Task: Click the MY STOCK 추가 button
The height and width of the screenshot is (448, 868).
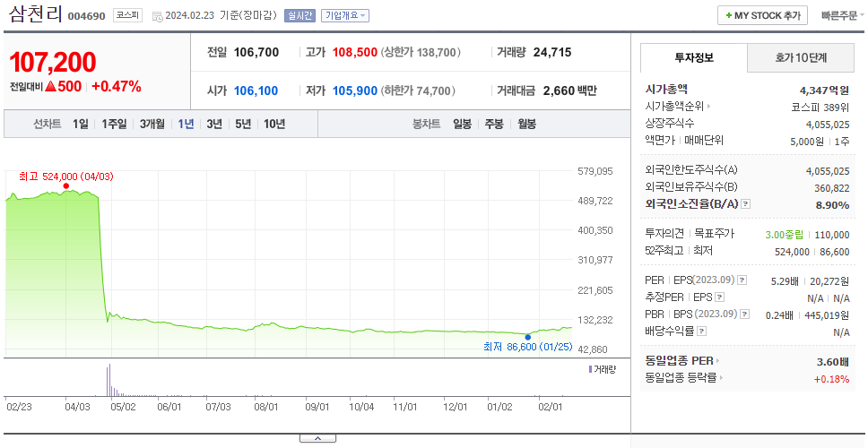Action: [x=763, y=15]
